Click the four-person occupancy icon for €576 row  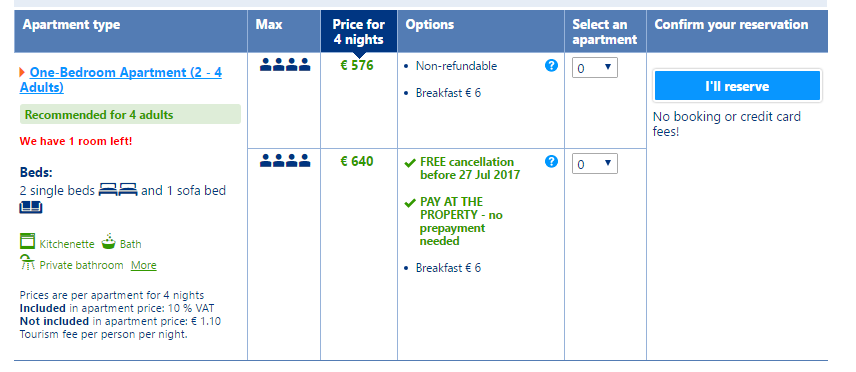tap(285, 66)
